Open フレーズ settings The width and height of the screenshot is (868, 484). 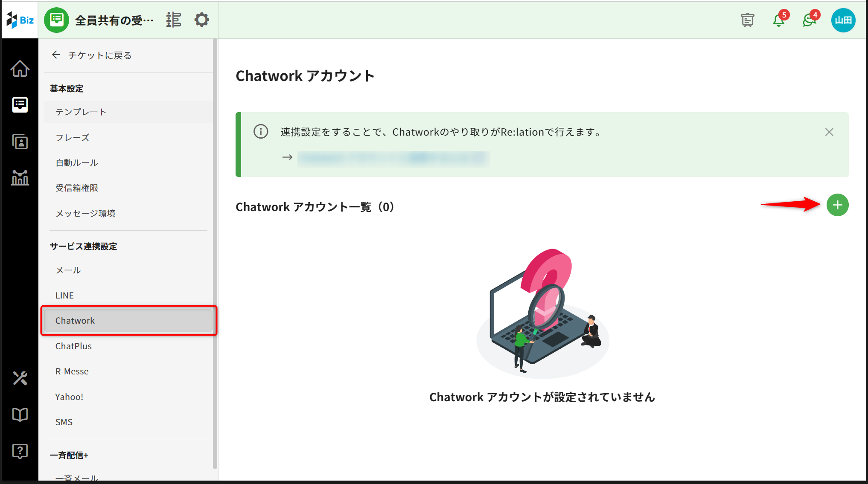coord(128,137)
